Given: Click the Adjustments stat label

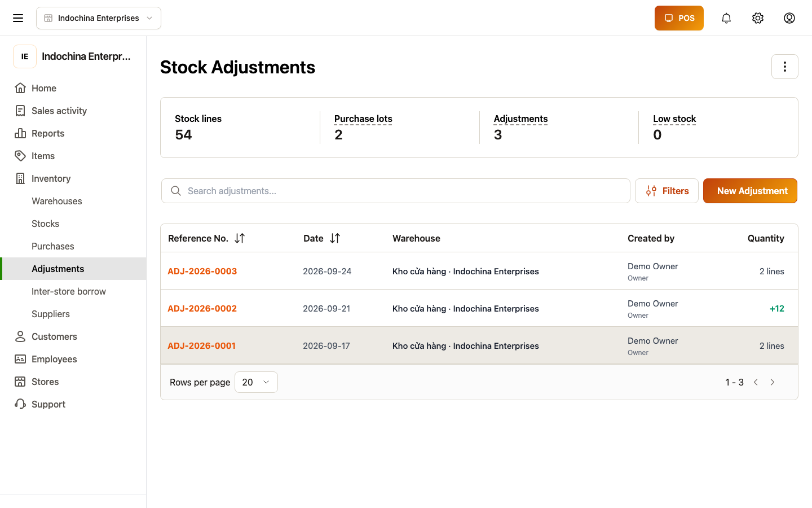Looking at the screenshot, I should click(520, 119).
